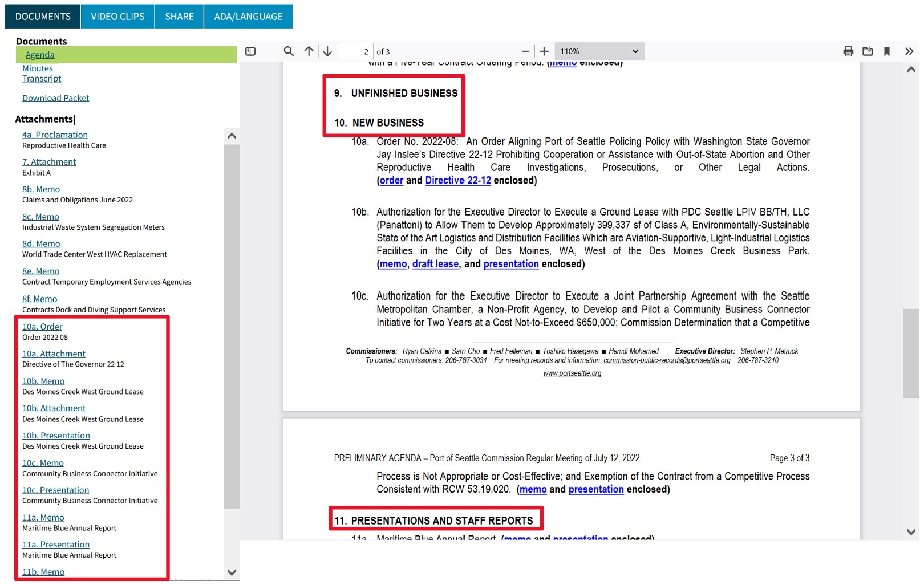Screen dimensions: 924x585
Task: Go to next page arrow
Action: (x=327, y=51)
